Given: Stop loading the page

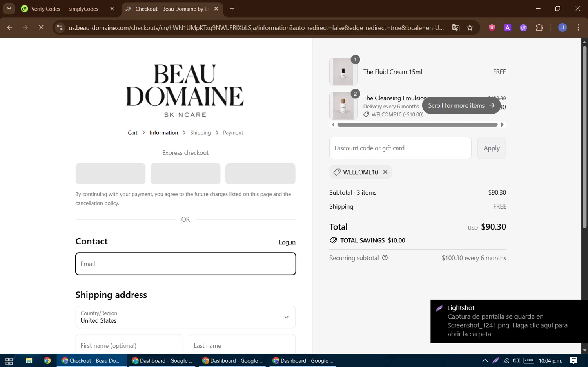Looking at the screenshot, I should pos(41,27).
